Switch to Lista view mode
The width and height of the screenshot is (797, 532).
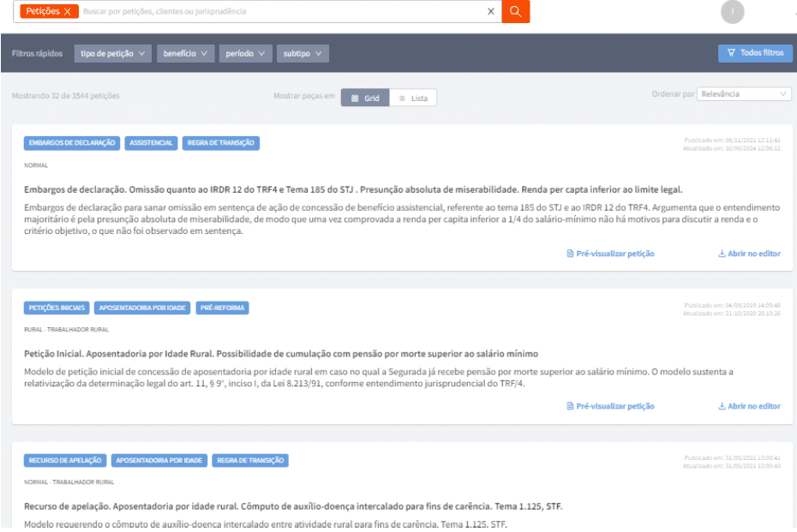click(413, 98)
